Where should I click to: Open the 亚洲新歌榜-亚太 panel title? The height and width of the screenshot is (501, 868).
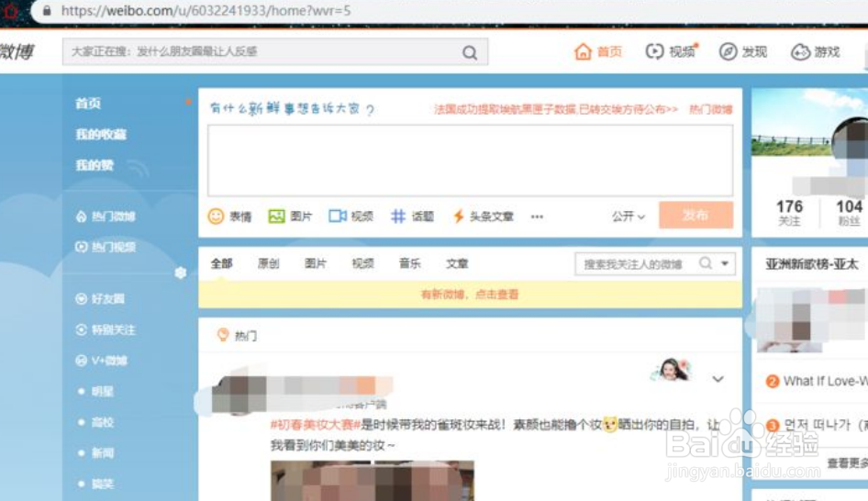pos(811,264)
